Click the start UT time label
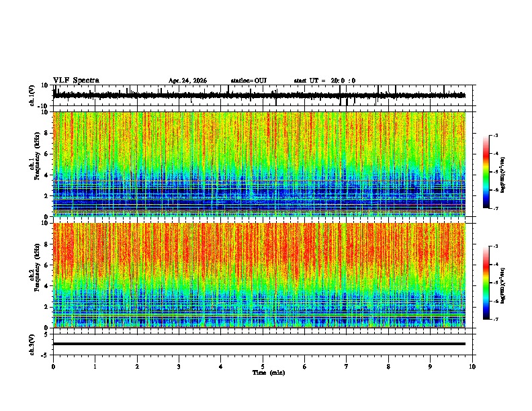This screenshot has height=411, width=532. [x=324, y=81]
